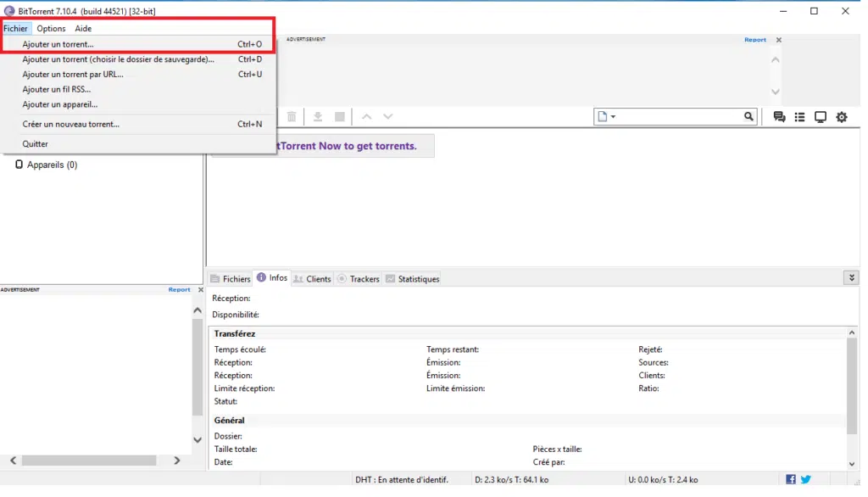Switch to the Trackers tab
This screenshot has width=868, height=497.
(359, 279)
